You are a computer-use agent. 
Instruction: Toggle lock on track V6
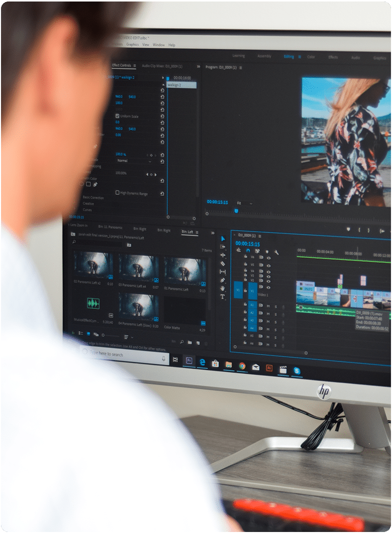tap(245, 257)
